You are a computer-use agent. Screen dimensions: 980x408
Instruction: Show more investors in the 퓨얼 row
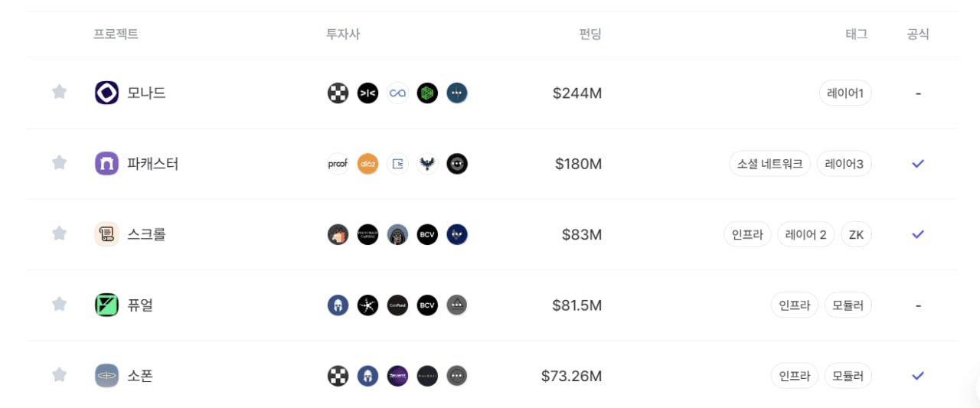click(x=457, y=305)
